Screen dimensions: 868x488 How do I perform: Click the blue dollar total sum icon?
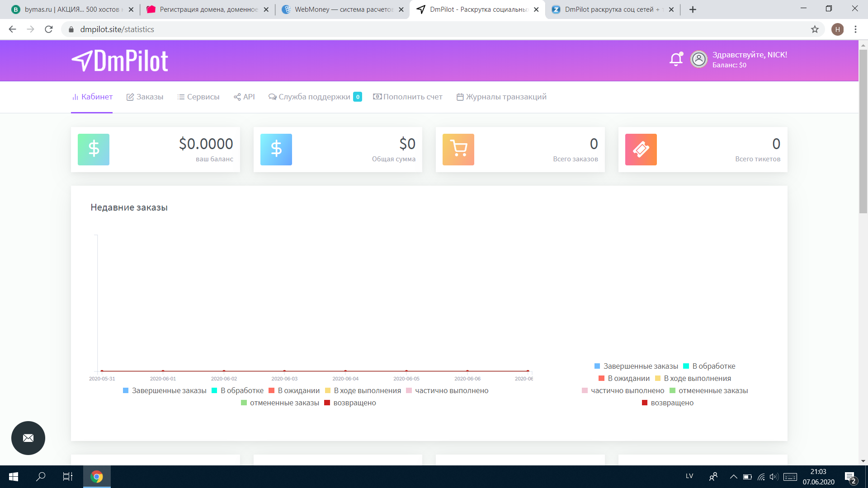point(276,150)
